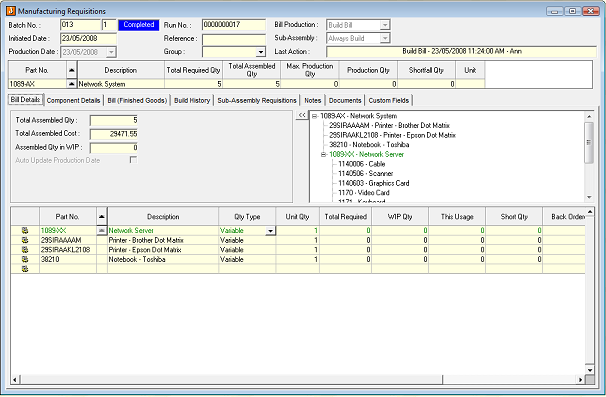
Task: Click the row icon beside part 29SIRAAKL2108
Action: [x=25, y=250]
